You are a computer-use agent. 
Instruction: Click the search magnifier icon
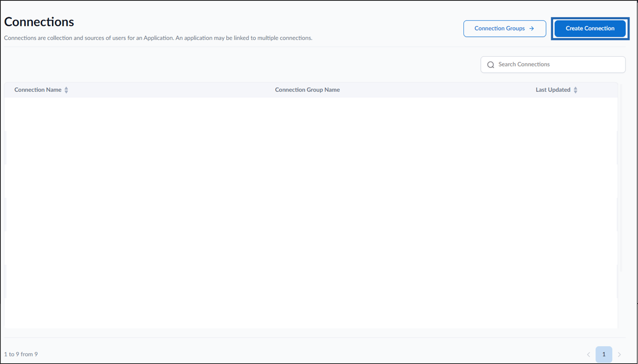(491, 64)
